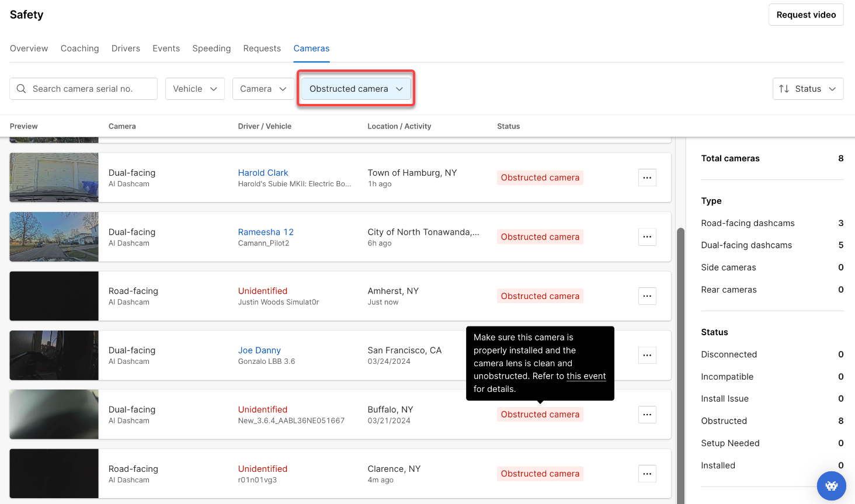
Task: Switch to the Speeding tab
Action: click(211, 48)
